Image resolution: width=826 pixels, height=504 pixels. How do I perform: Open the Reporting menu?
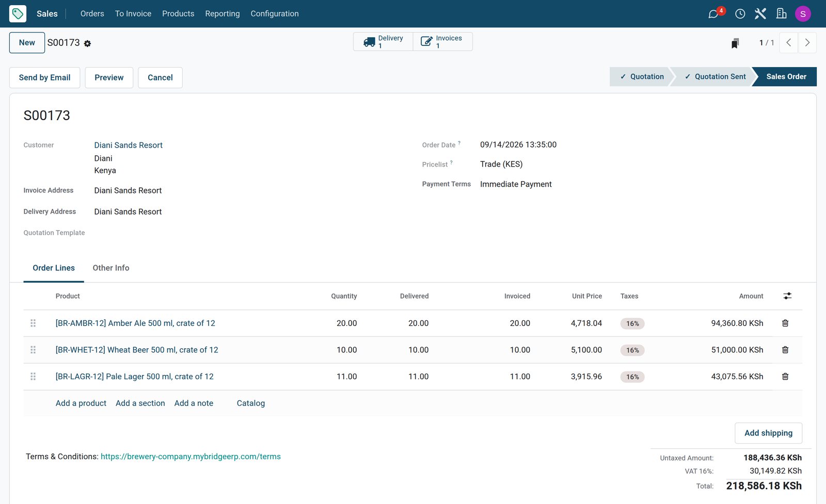point(223,13)
